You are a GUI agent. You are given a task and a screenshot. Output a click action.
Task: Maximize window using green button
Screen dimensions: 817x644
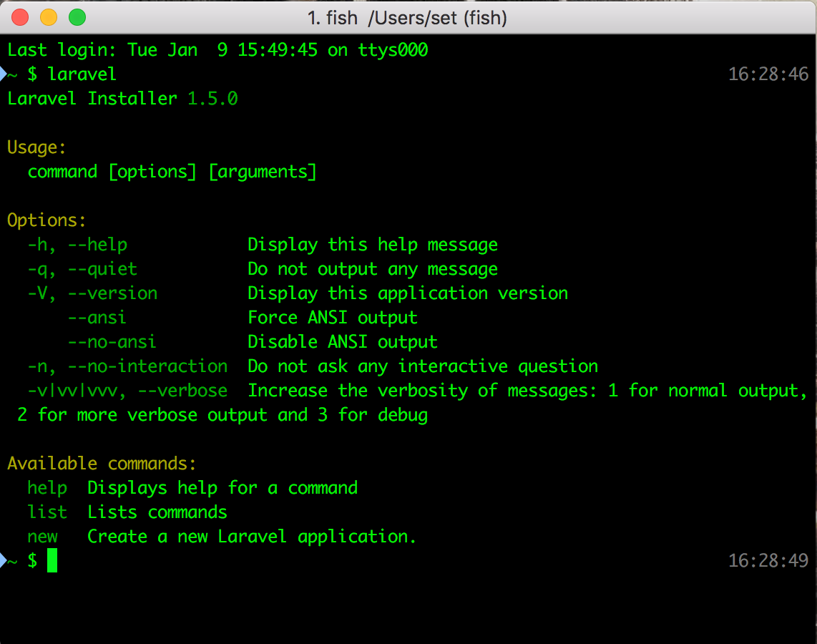click(x=78, y=17)
